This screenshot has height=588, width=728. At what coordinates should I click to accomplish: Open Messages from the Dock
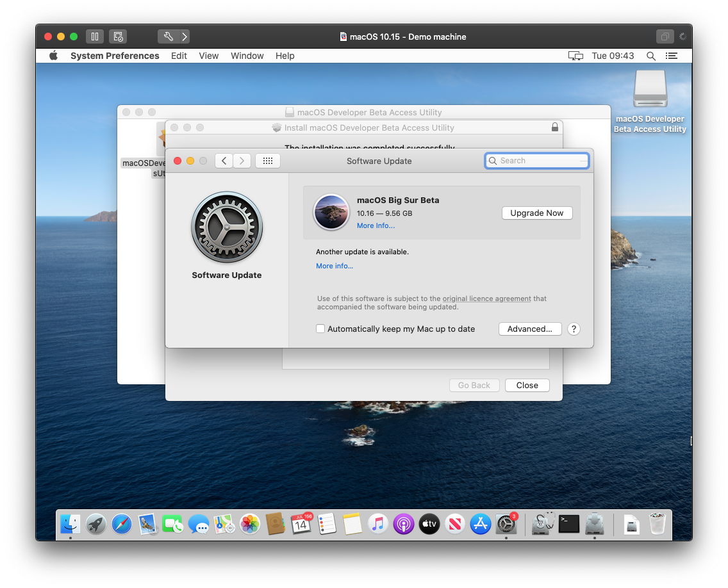click(x=199, y=525)
